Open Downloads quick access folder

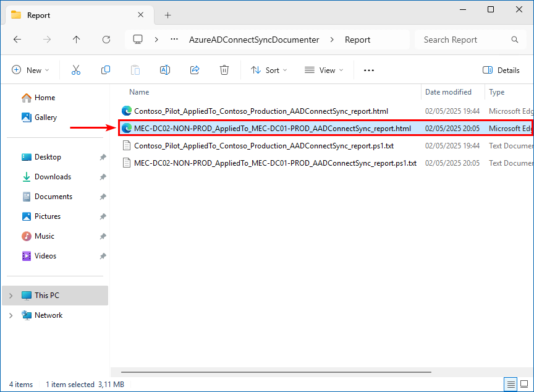pyautogui.click(x=53, y=177)
